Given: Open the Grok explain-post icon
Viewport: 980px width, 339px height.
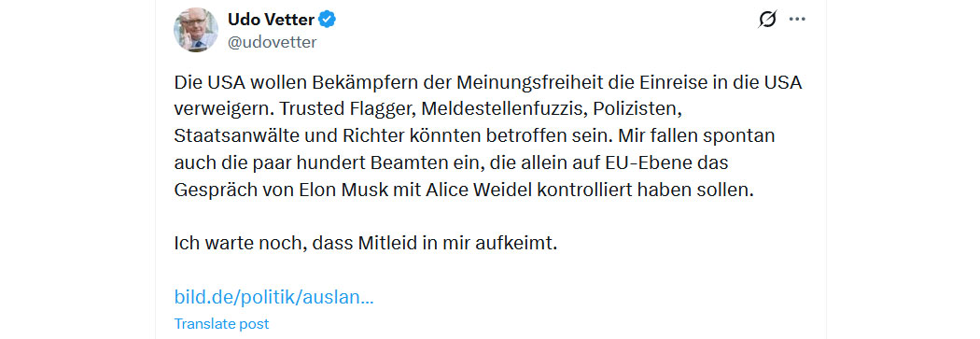Looking at the screenshot, I should coord(767,20).
